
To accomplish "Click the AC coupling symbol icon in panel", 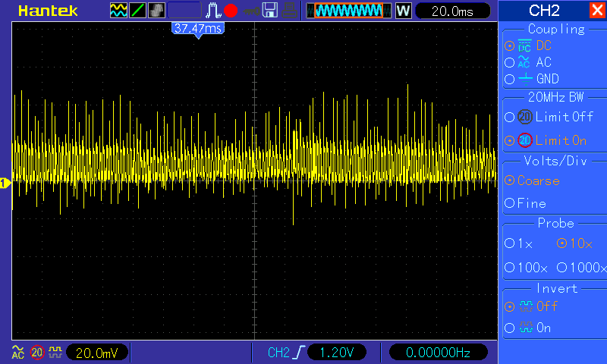I will (x=524, y=62).
